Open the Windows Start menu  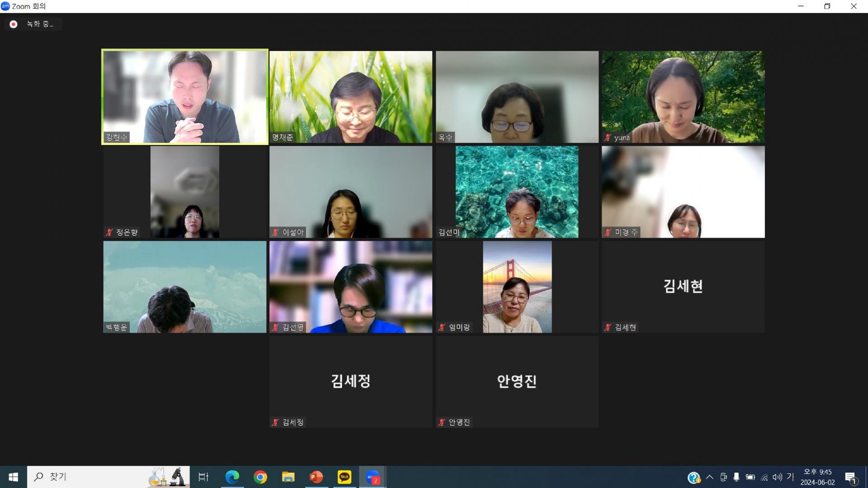pyautogui.click(x=13, y=477)
